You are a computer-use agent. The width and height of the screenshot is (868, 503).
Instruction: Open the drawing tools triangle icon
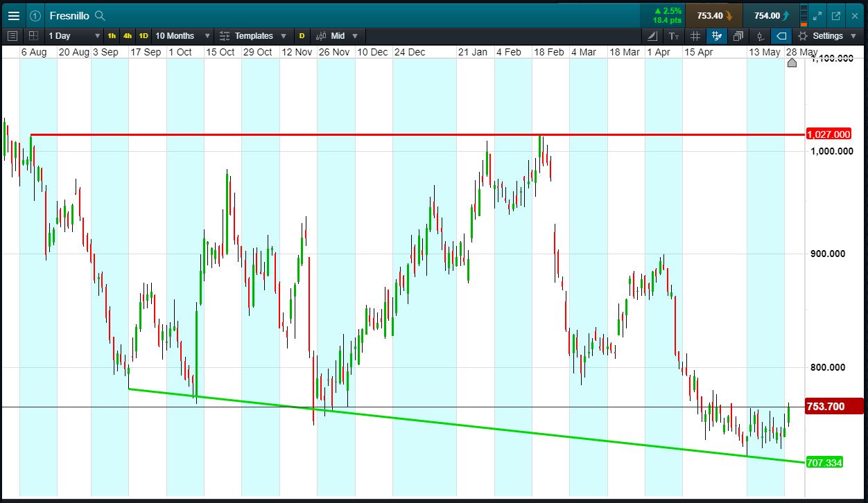tap(652, 36)
